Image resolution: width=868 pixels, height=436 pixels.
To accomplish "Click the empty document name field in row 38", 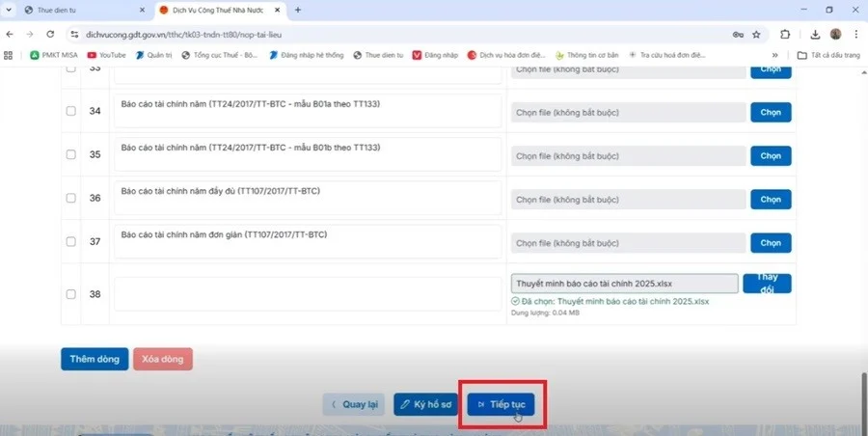I will tap(307, 293).
